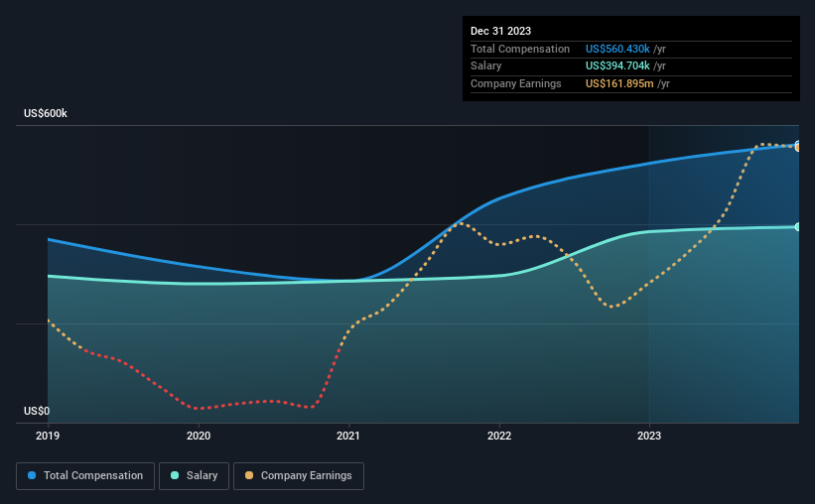
Task: Click Company Earnings label in tooltip
Action: click(x=515, y=83)
